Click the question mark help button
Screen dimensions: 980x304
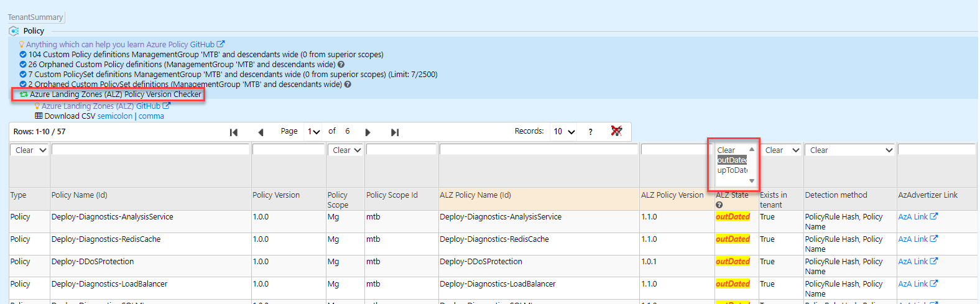(590, 132)
